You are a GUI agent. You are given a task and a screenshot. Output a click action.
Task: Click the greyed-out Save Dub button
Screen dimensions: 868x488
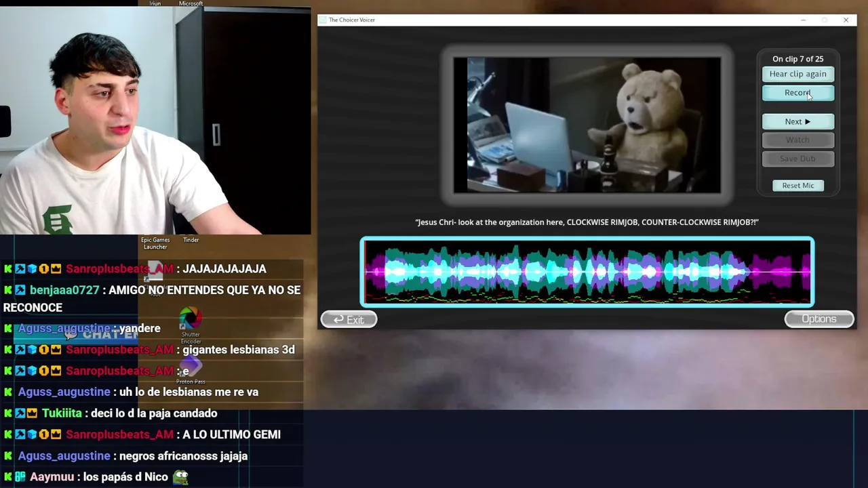coord(798,159)
